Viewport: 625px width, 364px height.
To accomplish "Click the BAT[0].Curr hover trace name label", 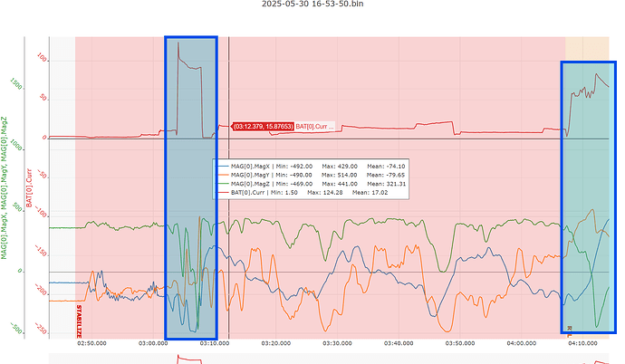I will [x=314, y=126].
